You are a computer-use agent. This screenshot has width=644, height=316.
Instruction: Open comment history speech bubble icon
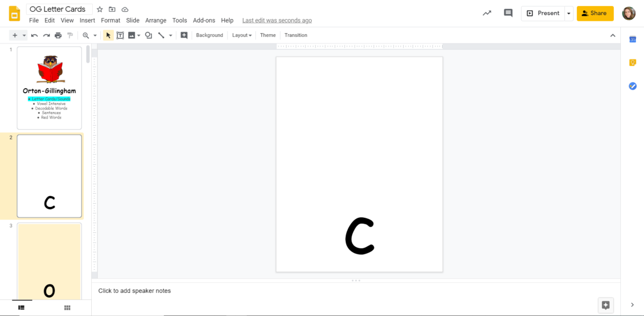pyautogui.click(x=508, y=13)
